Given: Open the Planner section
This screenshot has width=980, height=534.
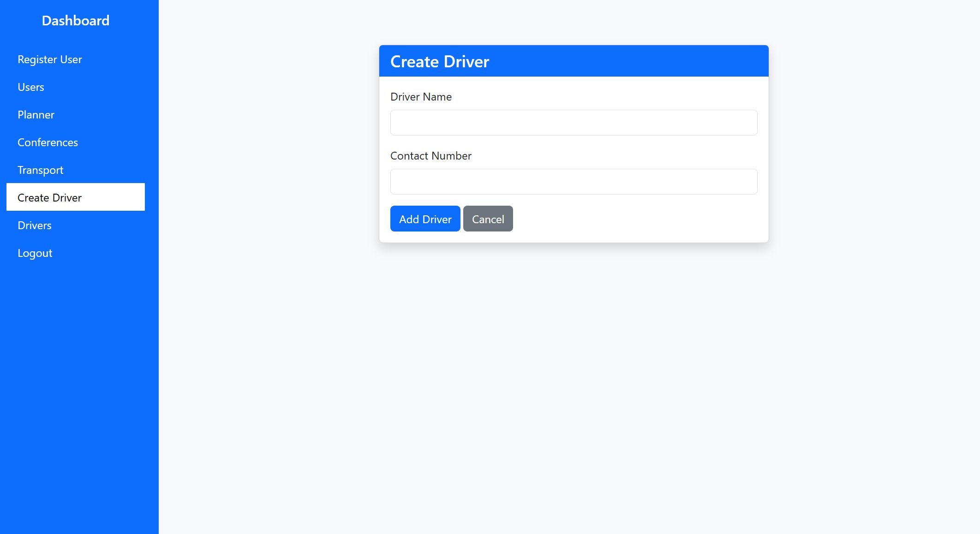Looking at the screenshot, I should tap(76, 115).
